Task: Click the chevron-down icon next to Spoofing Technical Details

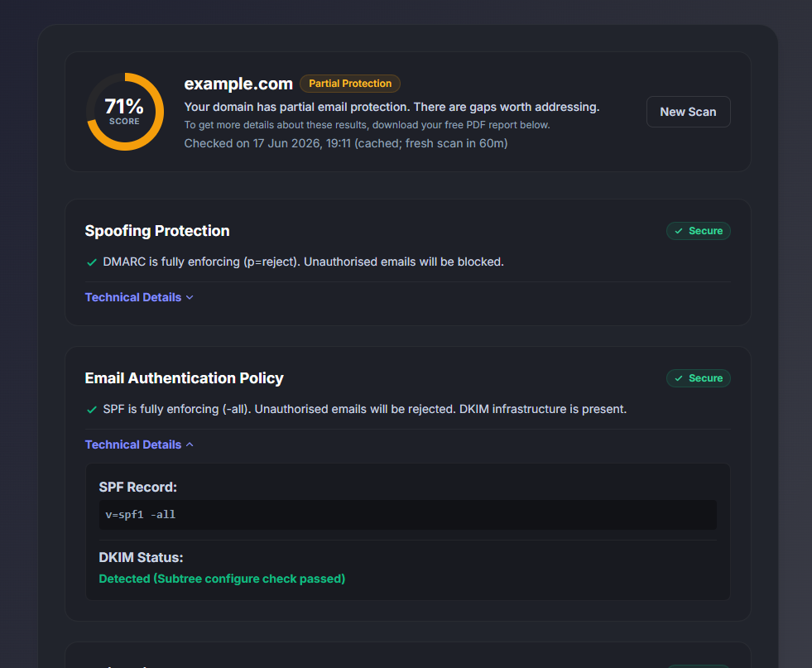Action: (190, 298)
